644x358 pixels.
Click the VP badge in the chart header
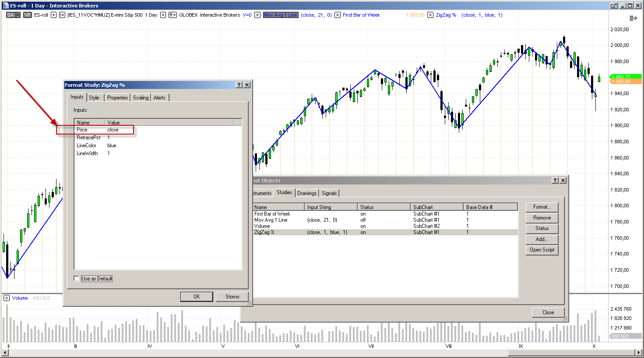pos(28,15)
